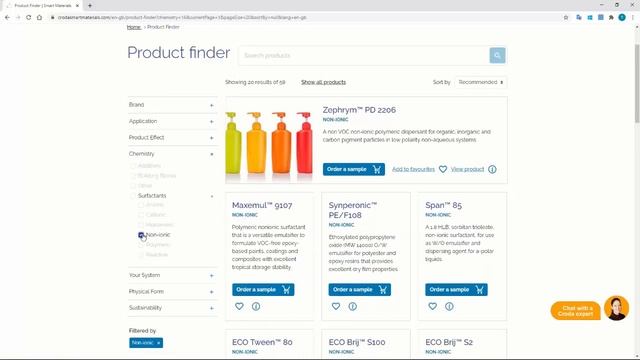This screenshot has width=640, height=360.
Task: Bookmark this page with the star icon
Action: [566, 18]
